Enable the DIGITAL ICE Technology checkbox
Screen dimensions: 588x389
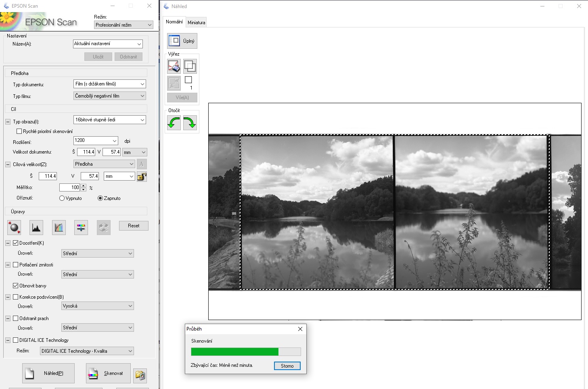tap(16, 340)
